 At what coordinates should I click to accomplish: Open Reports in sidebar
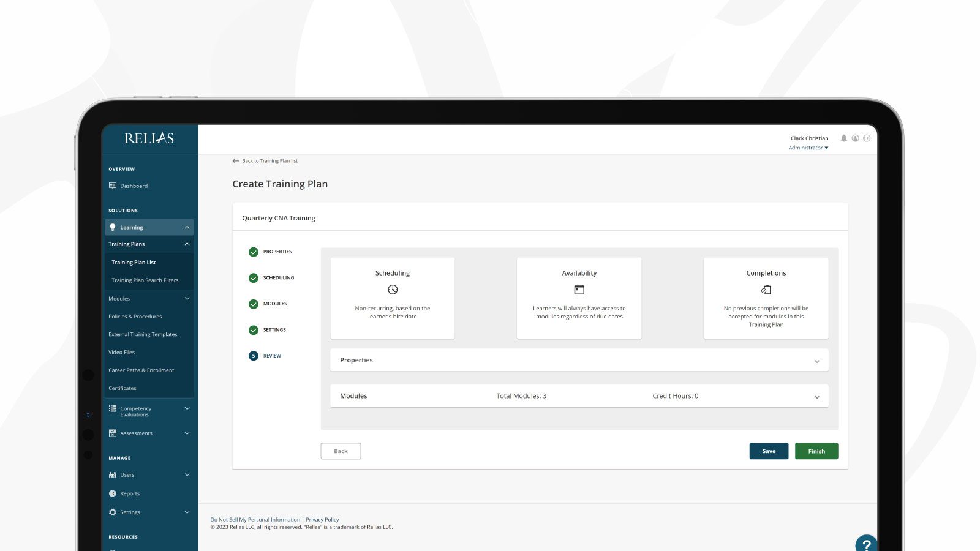[x=130, y=493]
